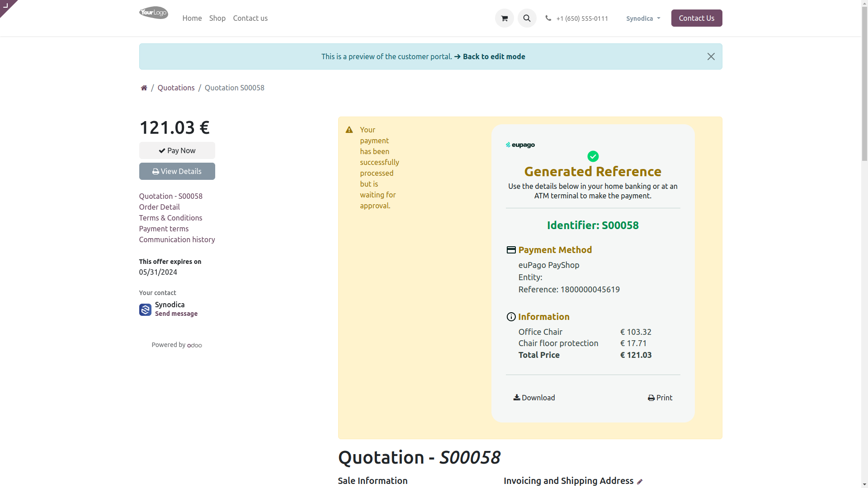The width and height of the screenshot is (868, 488).
Task: Jump to Terms & Conditions section
Action: coord(170,218)
